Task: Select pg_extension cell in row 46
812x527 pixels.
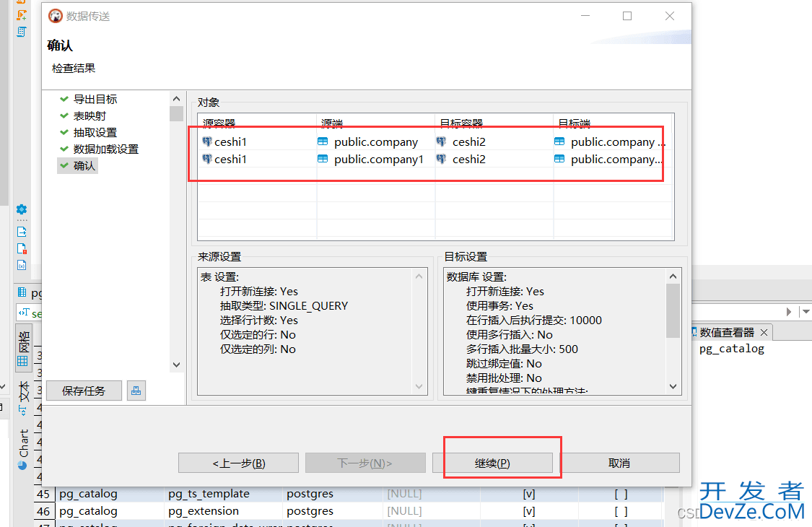Action: pos(223,511)
